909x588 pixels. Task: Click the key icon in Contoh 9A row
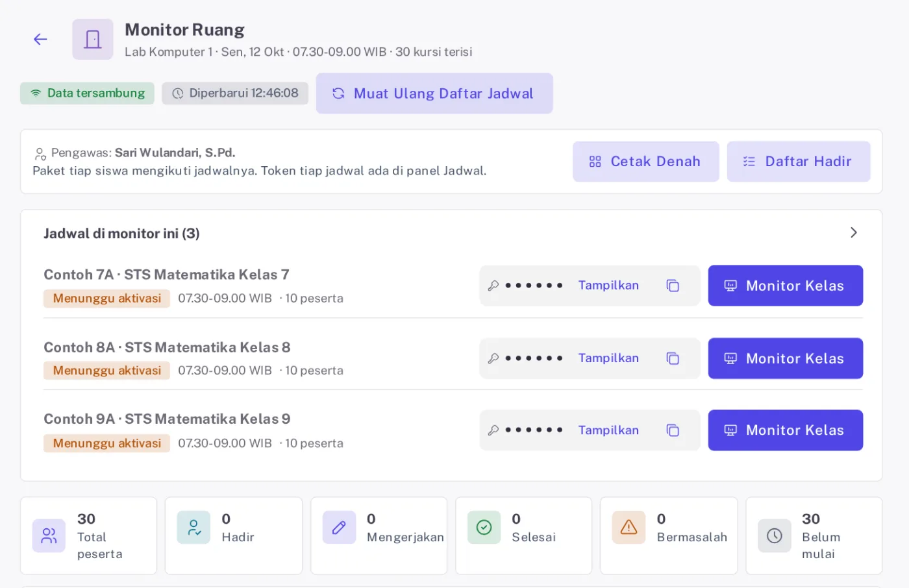tap(493, 430)
